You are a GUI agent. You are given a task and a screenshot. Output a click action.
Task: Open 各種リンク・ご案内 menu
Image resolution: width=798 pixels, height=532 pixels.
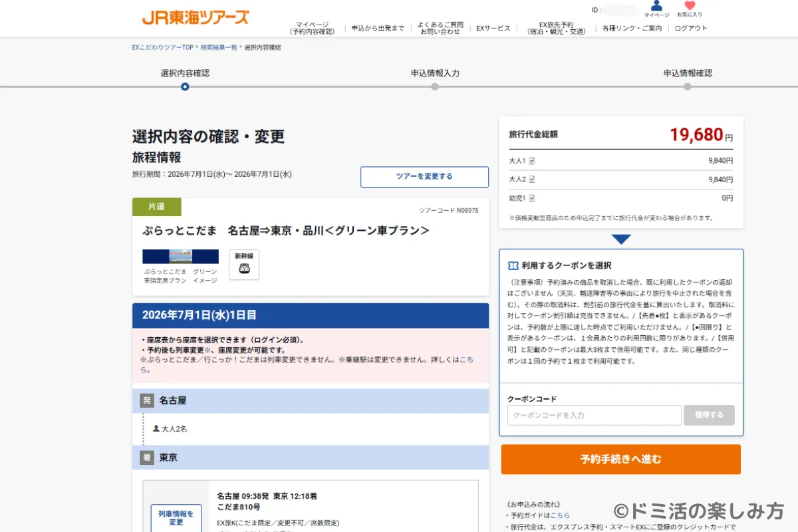(632, 29)
